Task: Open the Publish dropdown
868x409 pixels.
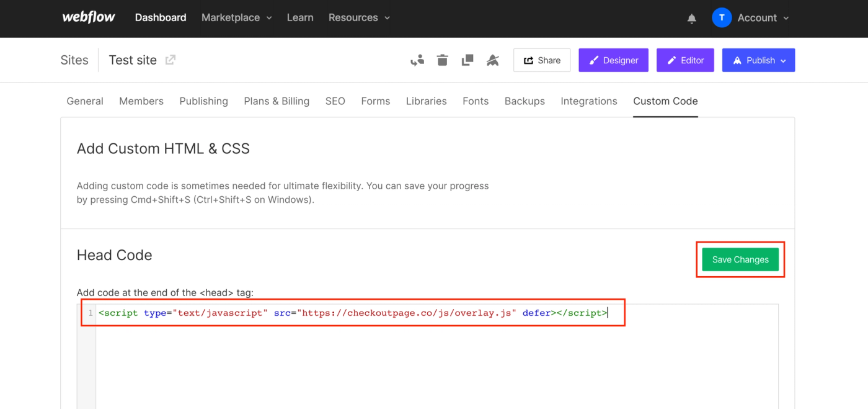Action: [x=759, y=60]
